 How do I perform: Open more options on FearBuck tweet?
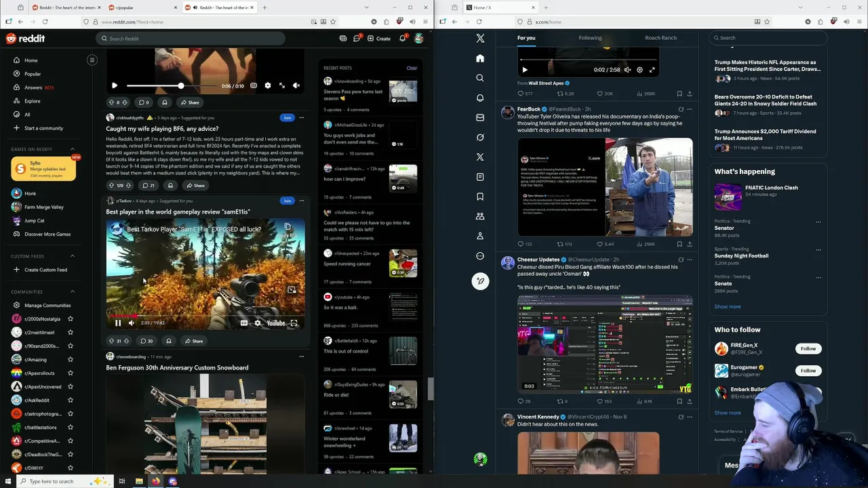(x=690, y=108)
